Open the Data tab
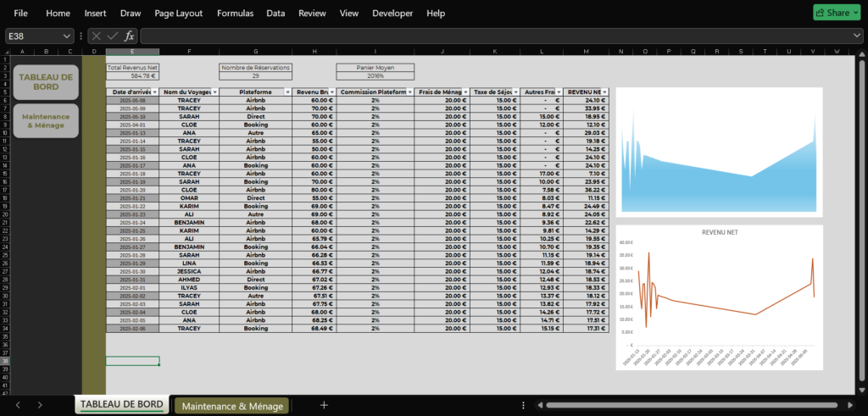 coord(275,14)
